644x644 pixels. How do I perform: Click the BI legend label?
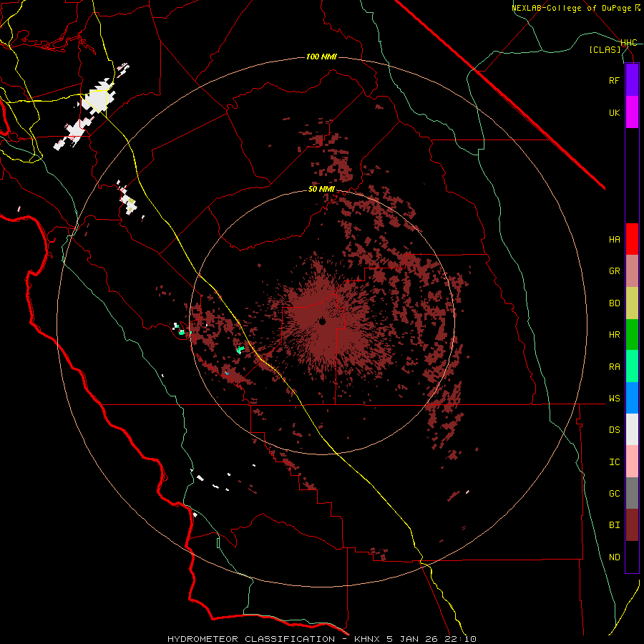(x=614, y=525)
